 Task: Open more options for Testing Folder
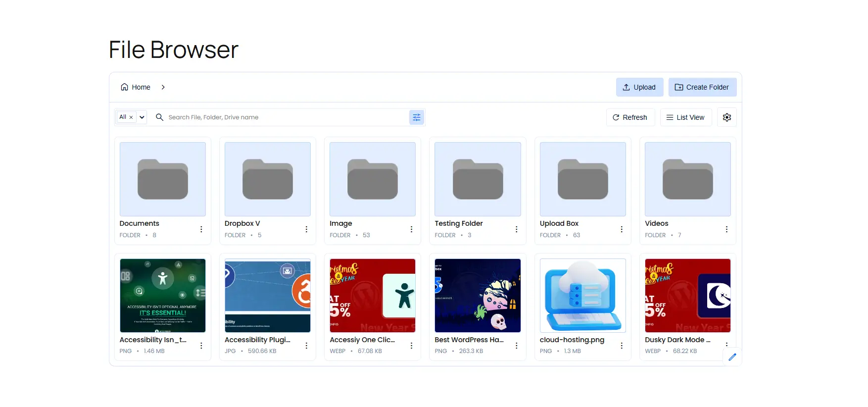[517, 229]
